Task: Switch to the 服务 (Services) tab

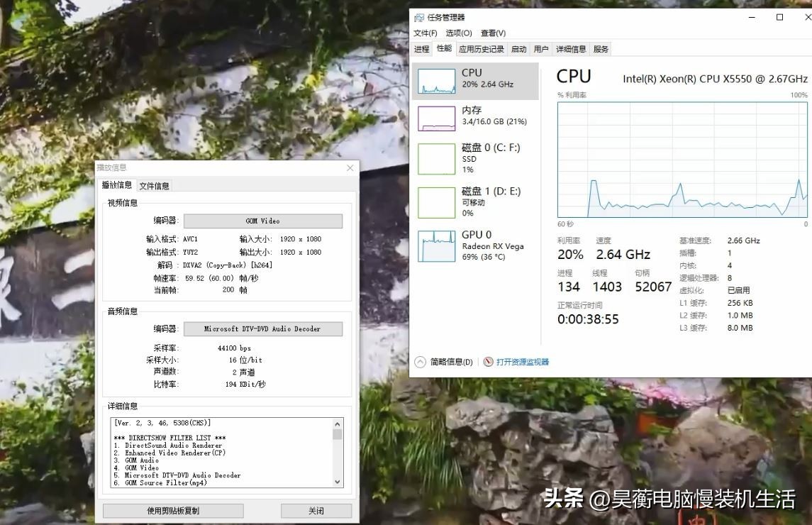Action: click(x=600, y=48)
